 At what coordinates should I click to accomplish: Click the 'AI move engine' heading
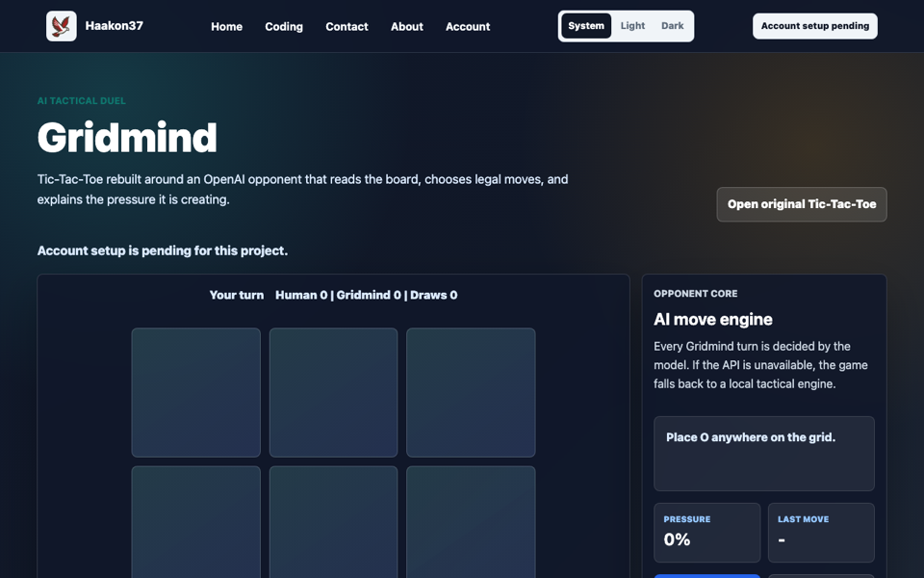(x=713, y=319)
